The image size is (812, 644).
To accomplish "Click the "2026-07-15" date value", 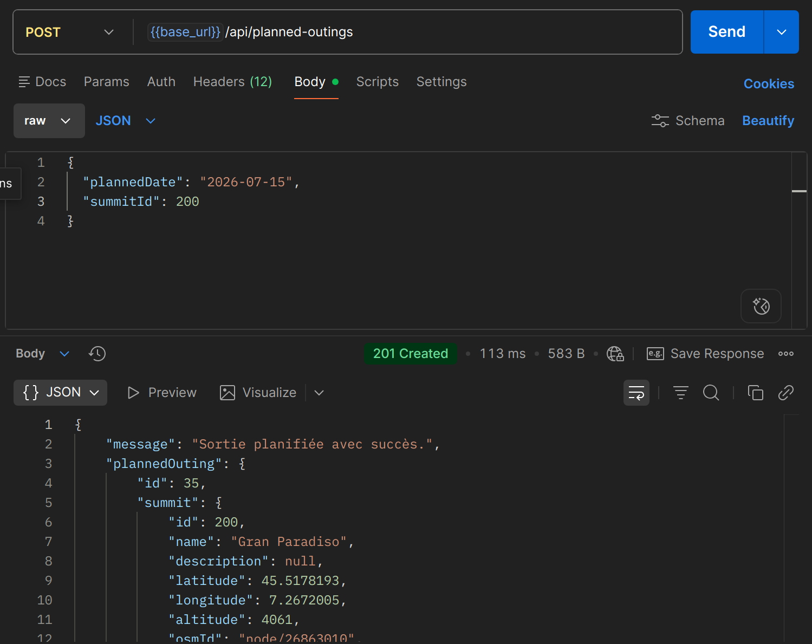I will (246, 182).
